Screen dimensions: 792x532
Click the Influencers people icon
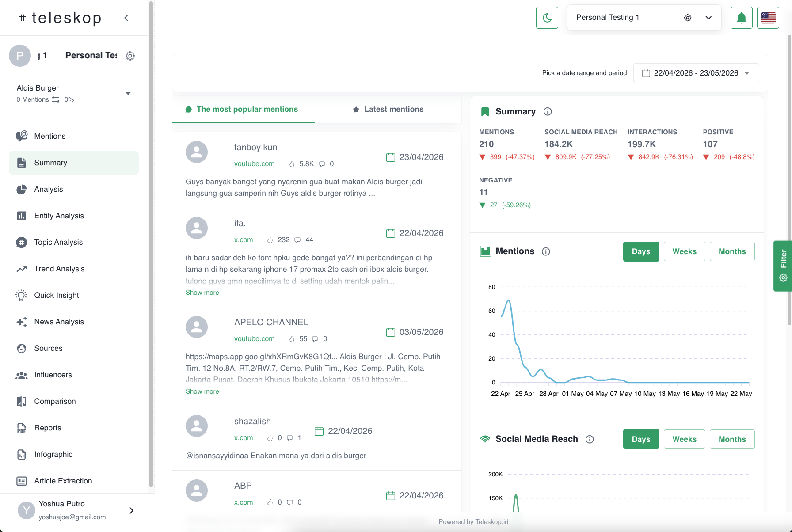tap(21, 375)
